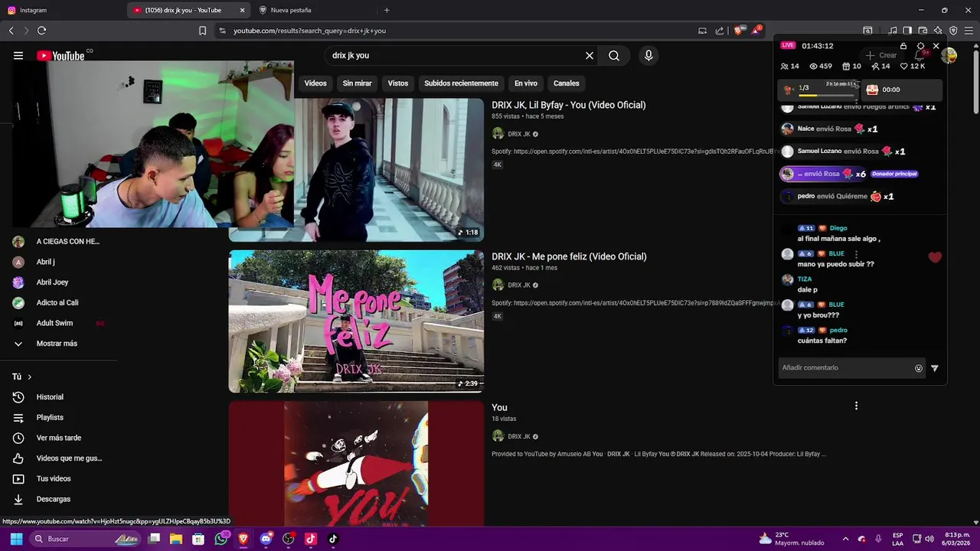The height and width of the screenshot is (551, 980).
Task: Click the red You rocket thumbnail
Action: (356, 463)
